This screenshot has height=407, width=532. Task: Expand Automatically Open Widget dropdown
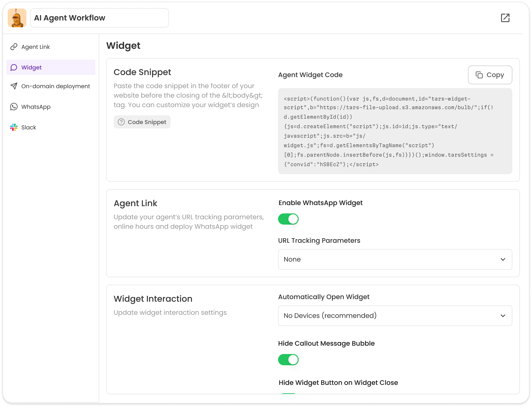tap(395, 316)
